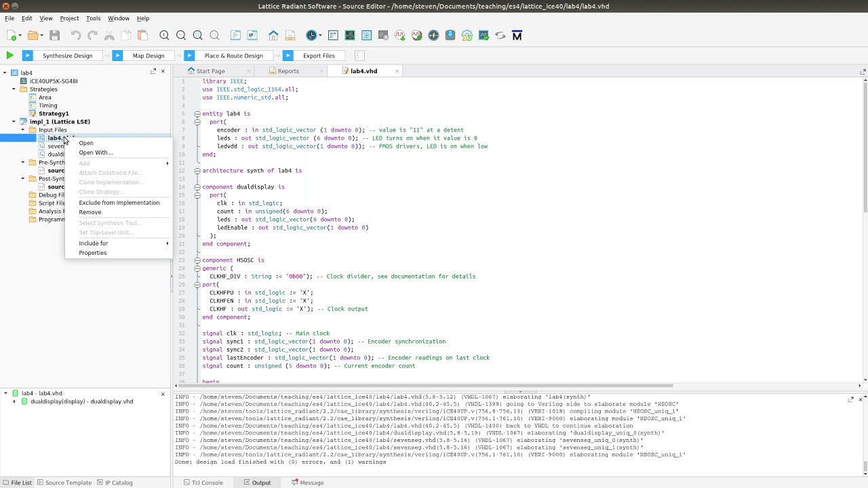Choose Open in the context menu
868x488 pixels.
point(86,143)
